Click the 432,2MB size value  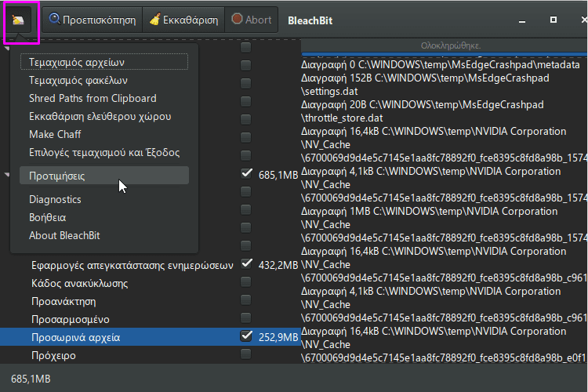278,266
